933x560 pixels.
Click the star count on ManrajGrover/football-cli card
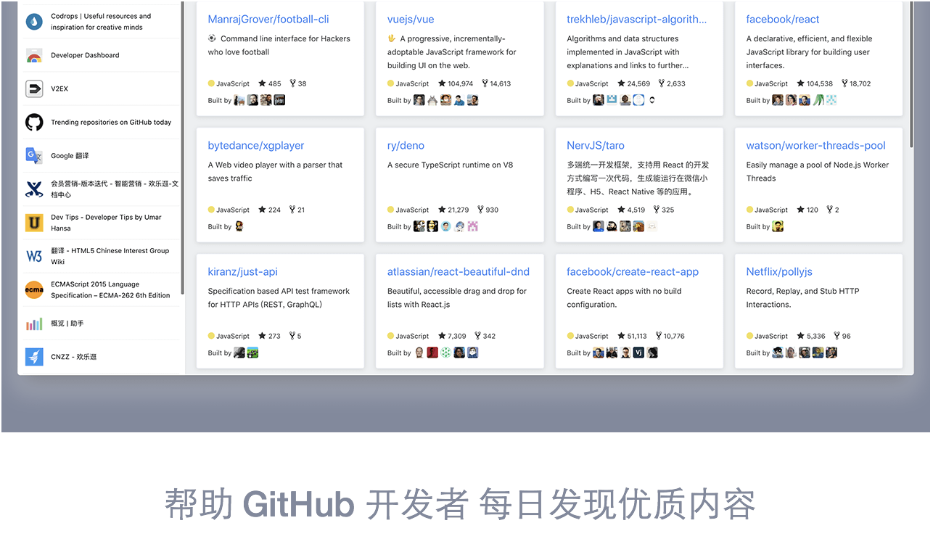[270, 83]
